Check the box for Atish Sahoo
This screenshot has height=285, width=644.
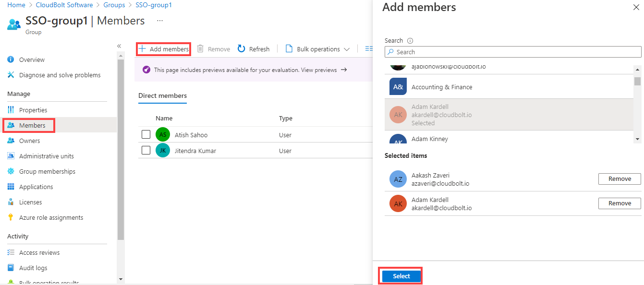coord(146,135)
